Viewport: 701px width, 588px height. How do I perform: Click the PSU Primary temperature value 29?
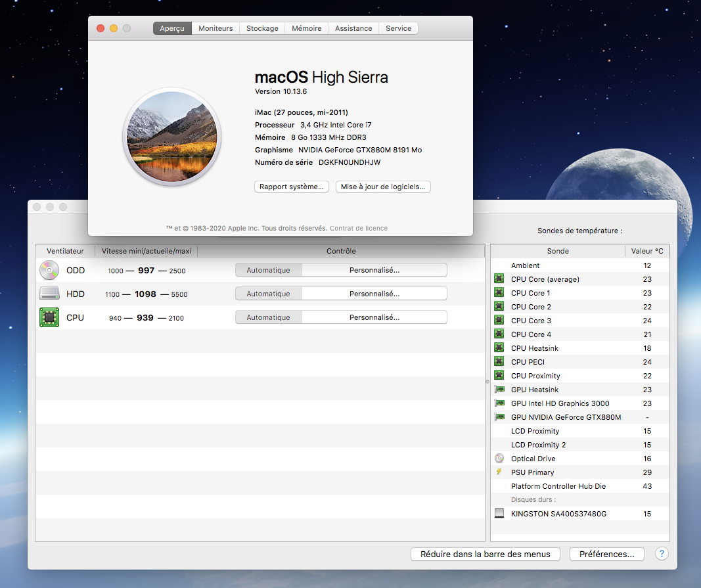[x=647, y=472]
